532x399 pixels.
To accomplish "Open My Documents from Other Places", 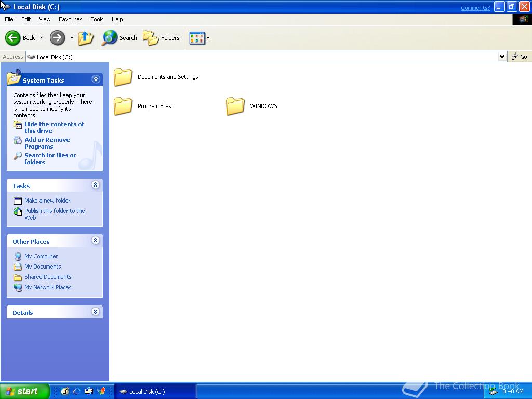I will (x=43, y=267).
